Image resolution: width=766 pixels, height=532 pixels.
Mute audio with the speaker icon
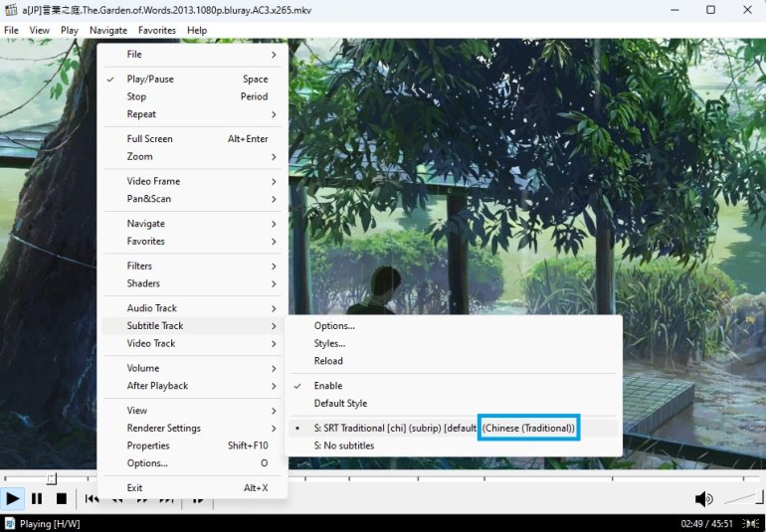(703, 499)
